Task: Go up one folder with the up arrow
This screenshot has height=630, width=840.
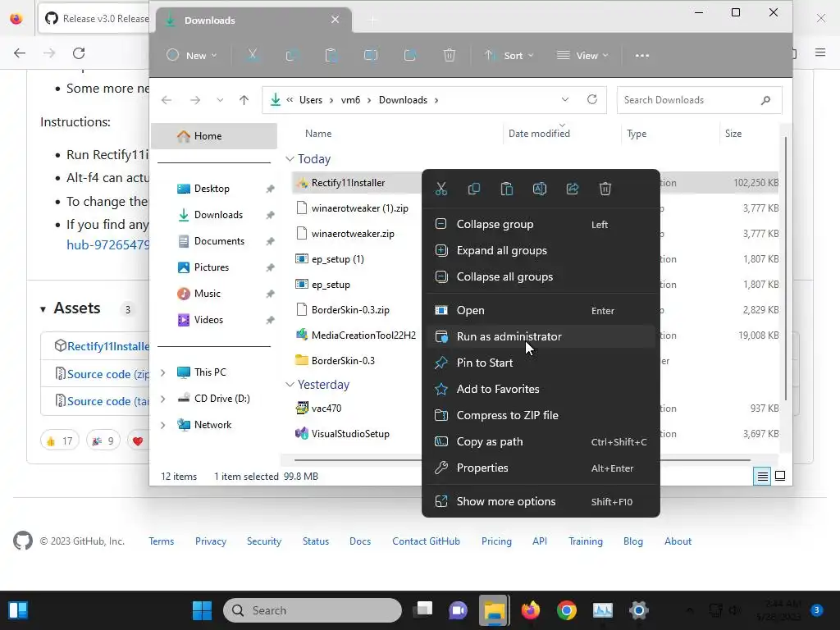Action: tap(244, 100)
